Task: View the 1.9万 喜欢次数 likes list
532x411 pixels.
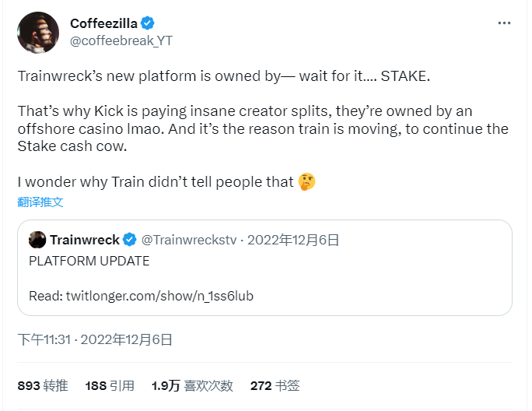Action: click(x=192, y=385)
